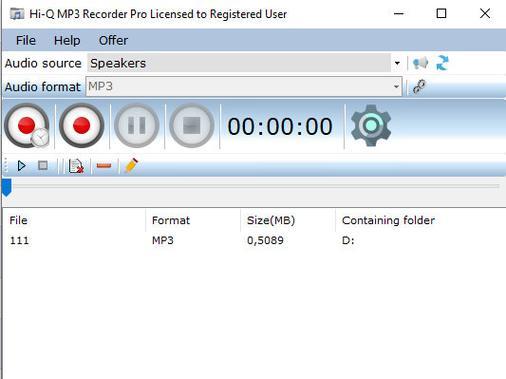
Task: Click the D: containing folder cell
Action: coord(348,240)
